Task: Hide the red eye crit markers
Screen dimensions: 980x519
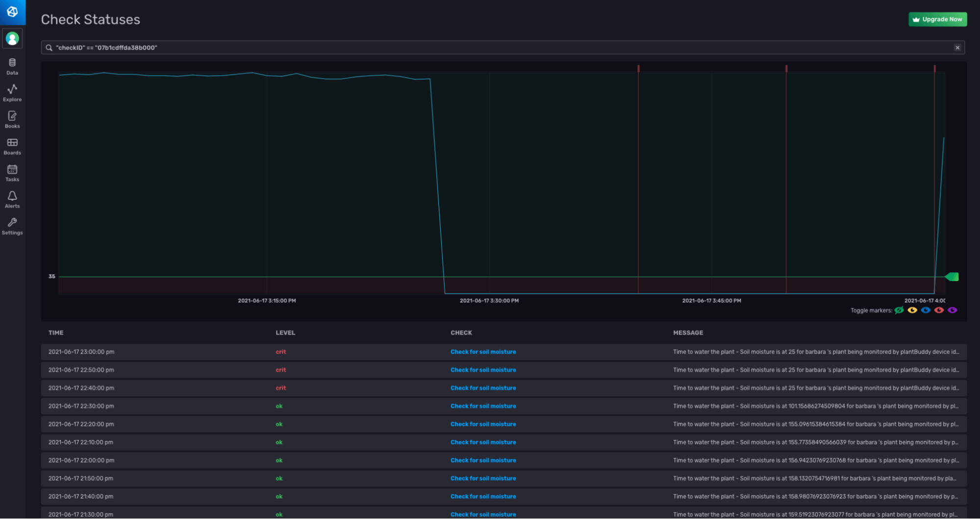Action: pos(939,310)
